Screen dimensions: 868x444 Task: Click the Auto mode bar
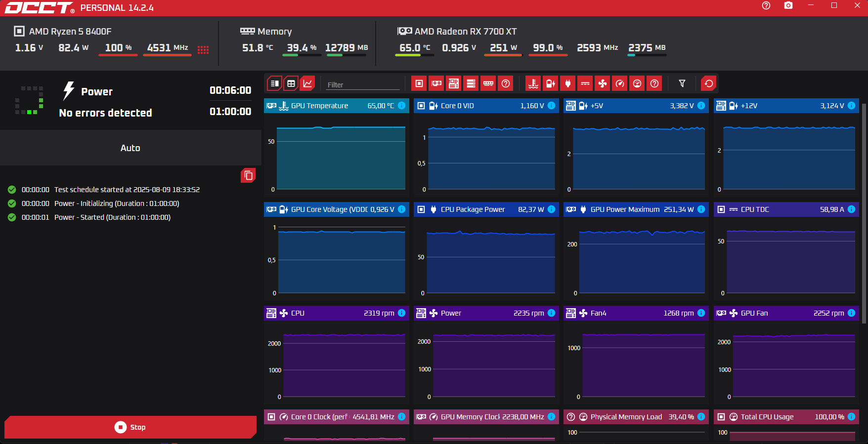[x=130, y=148]
